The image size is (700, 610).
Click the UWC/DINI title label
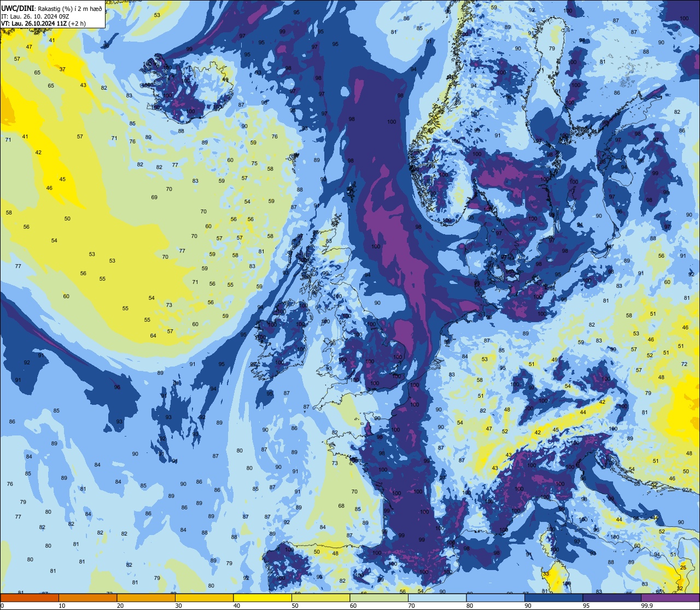pos(18,9)
